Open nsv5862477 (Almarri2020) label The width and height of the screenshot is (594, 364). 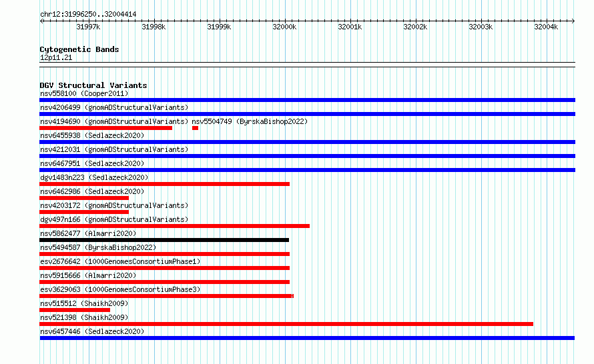(88, 233)
